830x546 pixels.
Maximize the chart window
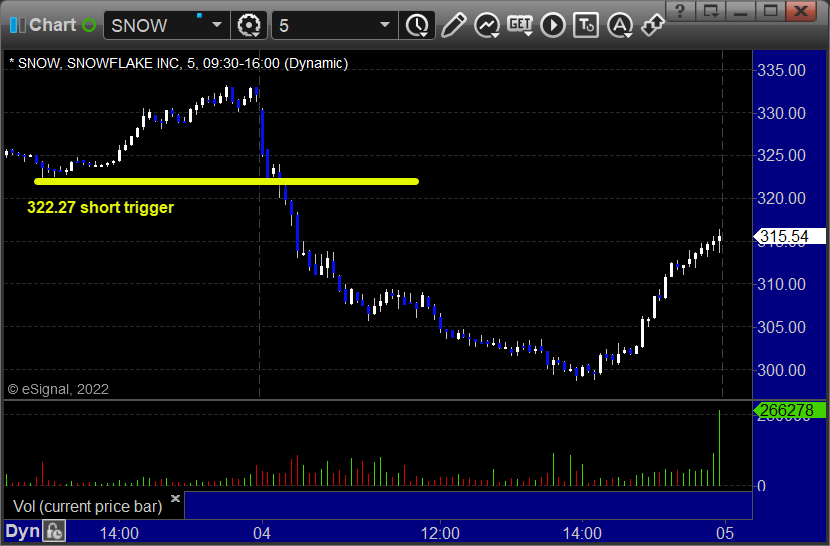tap(771, 11)
